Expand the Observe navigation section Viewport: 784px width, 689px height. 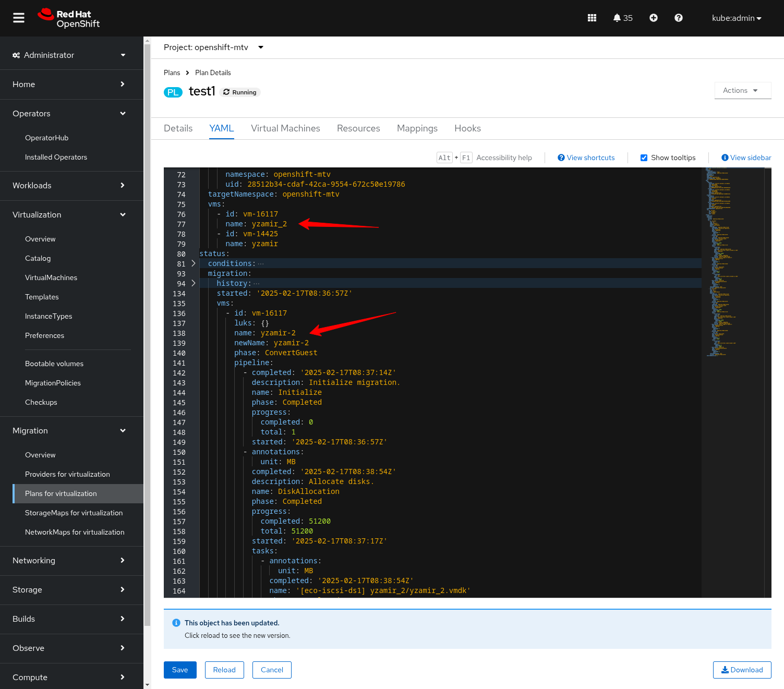71,648
